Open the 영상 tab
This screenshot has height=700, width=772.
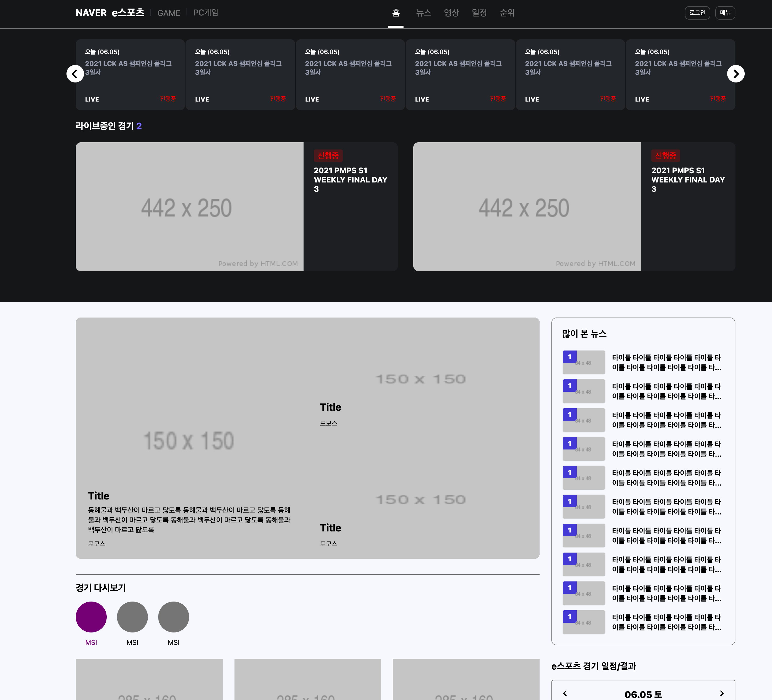(451, 13)
